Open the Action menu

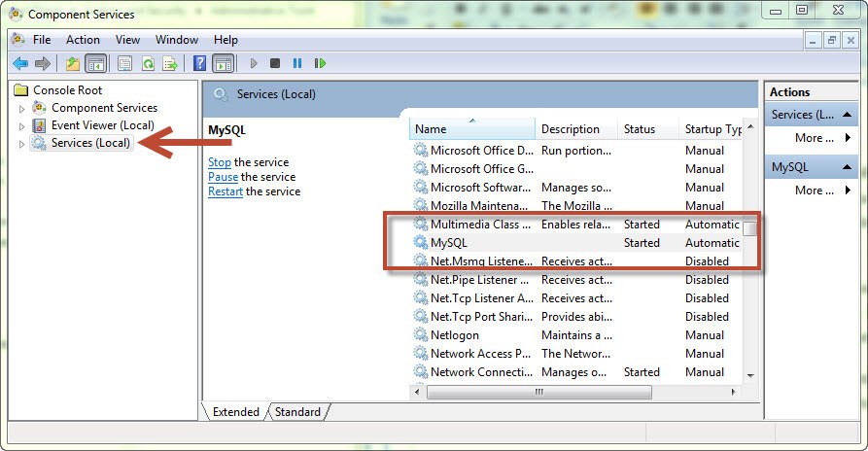pyautogui.click(x=83, y=40)
